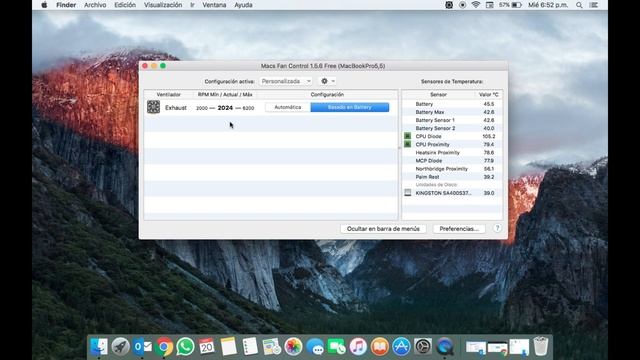The height and width of the screenshot is (360, 640).
Task: Open Notification Center icon
Action: click(594, 5)
